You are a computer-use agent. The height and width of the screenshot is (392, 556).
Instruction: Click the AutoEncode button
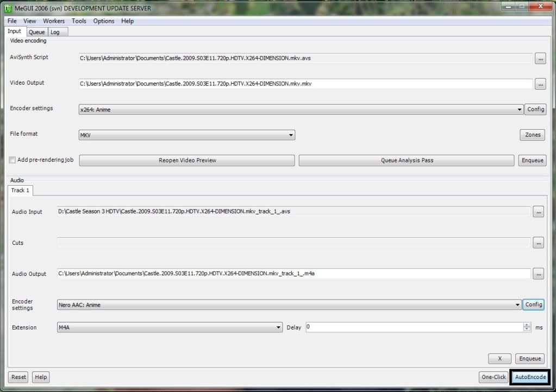point(530,377)
